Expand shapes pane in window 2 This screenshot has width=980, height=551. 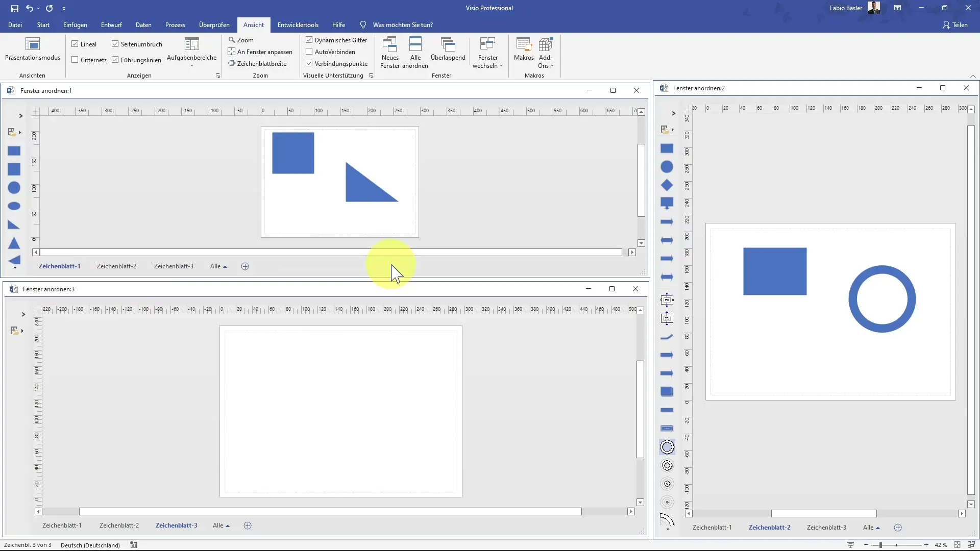pos(673,113)
